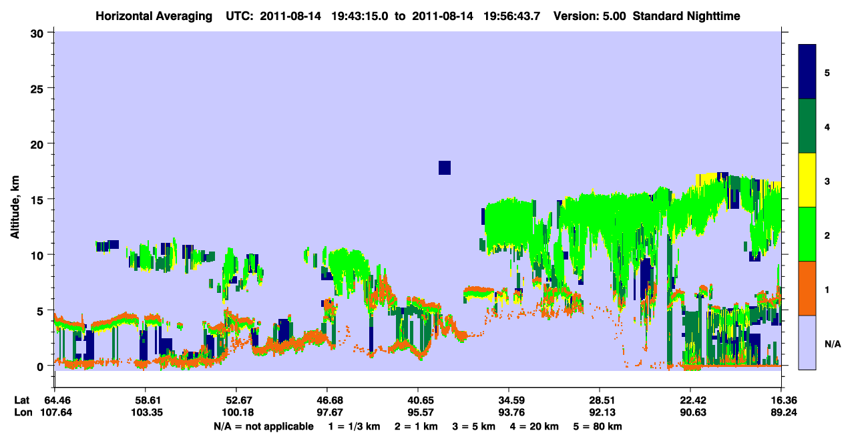
Task: Click the lavender N/A color bar segment
Action: tap(807, 342)
